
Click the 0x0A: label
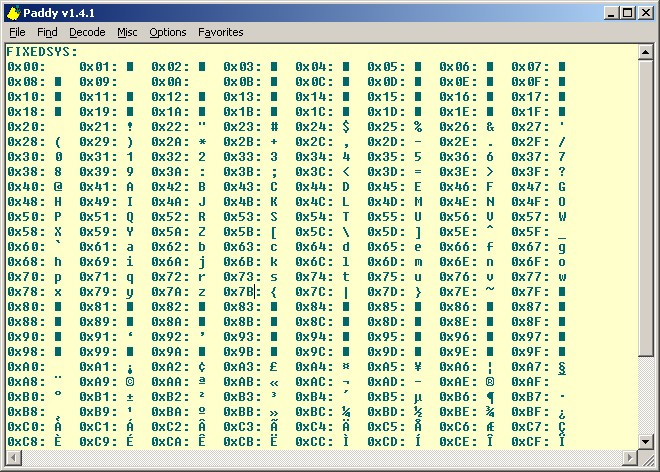tap(170, 82)
